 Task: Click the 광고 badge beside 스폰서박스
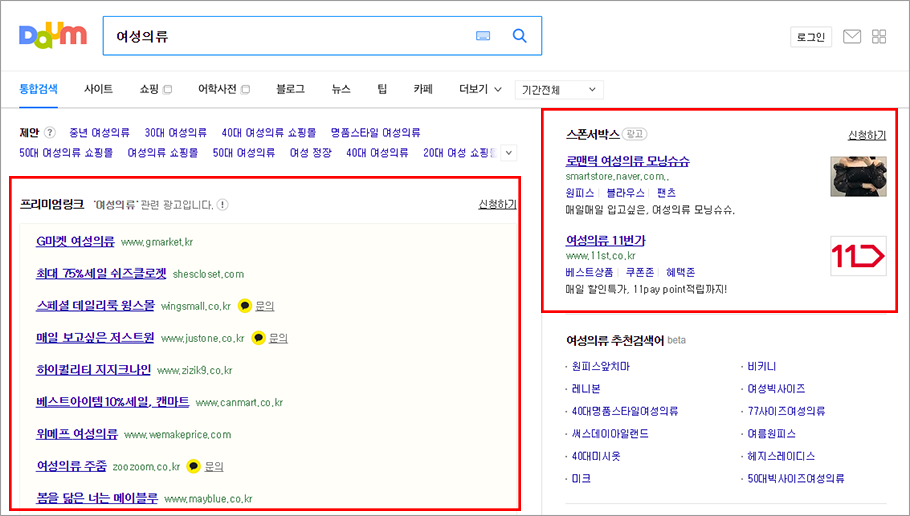634,134
